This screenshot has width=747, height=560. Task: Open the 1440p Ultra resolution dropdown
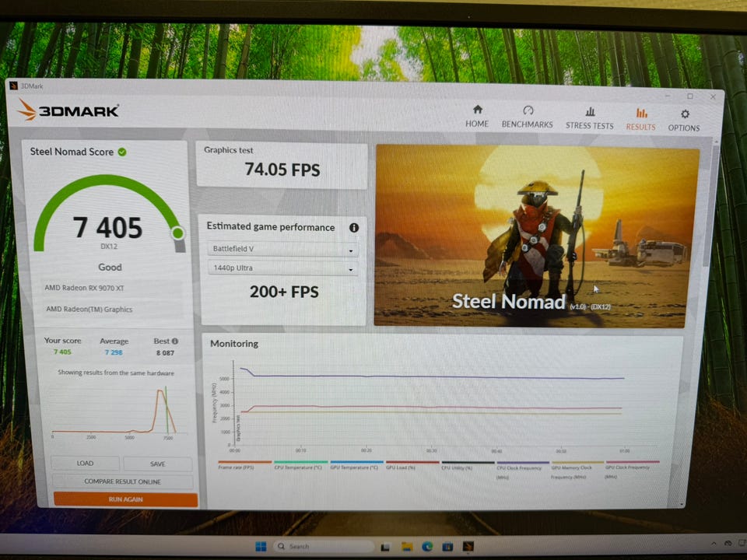click(283, 268)
